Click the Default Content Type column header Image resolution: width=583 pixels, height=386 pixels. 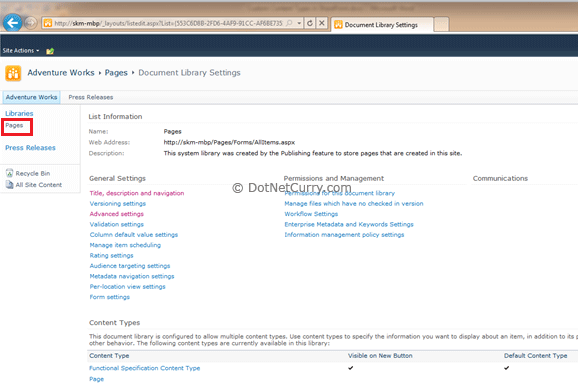(535, 356)
